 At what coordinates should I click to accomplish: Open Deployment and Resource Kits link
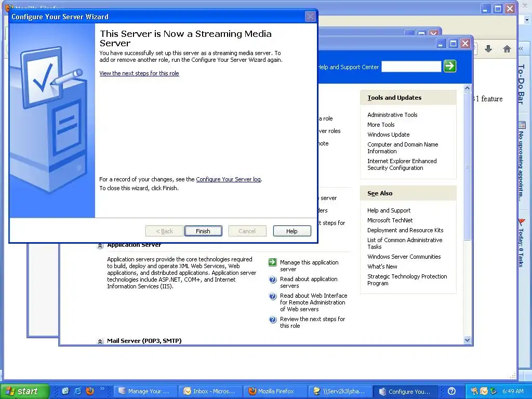click(x=405, y=230)
